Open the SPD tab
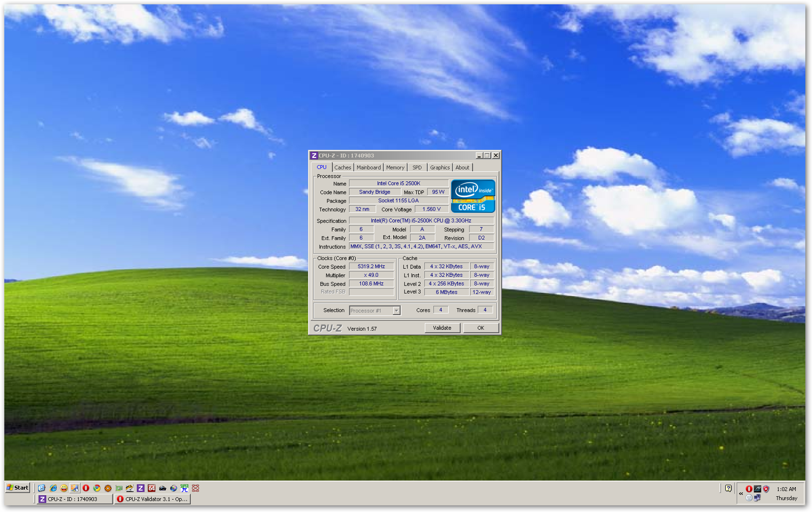 coord(417,168)
